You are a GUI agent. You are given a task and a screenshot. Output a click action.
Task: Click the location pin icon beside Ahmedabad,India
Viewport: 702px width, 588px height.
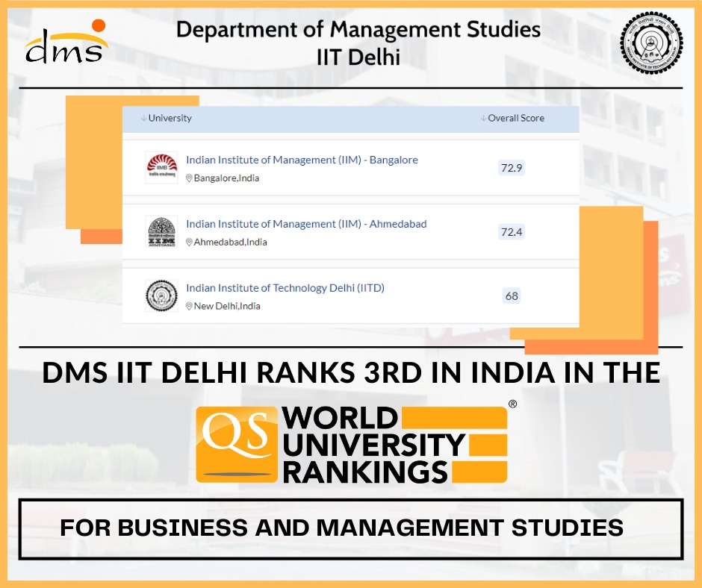(189, 242)
